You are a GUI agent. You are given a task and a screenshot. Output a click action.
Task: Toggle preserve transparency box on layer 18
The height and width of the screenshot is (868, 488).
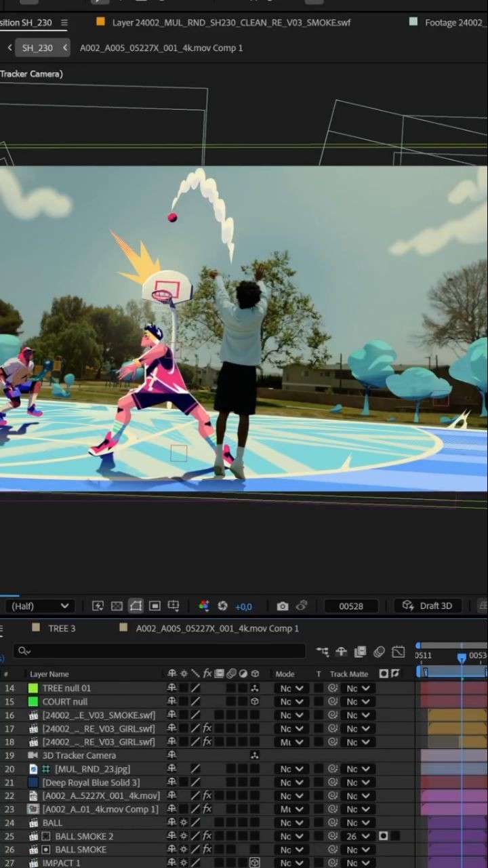[x=318, y=742]
